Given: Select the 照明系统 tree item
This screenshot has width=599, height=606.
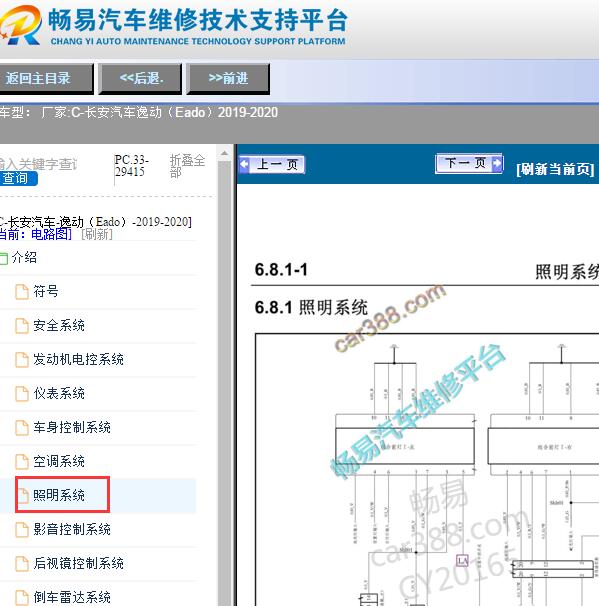Looking at the screenshot, I should pyautogui.click(x=59, y=495).
